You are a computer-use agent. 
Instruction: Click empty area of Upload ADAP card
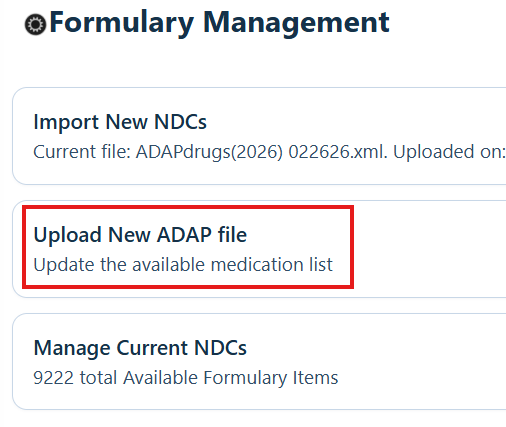point(430,249)
